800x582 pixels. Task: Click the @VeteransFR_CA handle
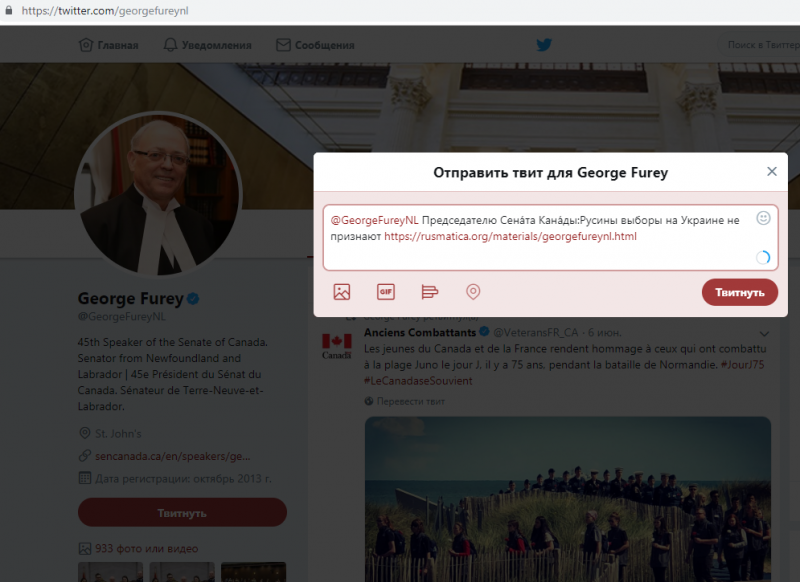click(x=536, y=333)
